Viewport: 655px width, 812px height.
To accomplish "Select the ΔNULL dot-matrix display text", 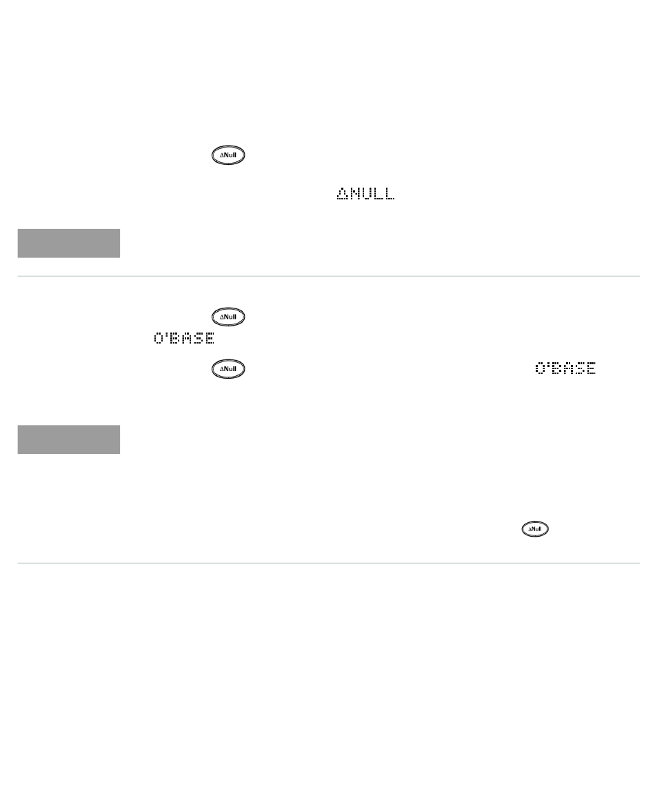I will click(366, 194).
